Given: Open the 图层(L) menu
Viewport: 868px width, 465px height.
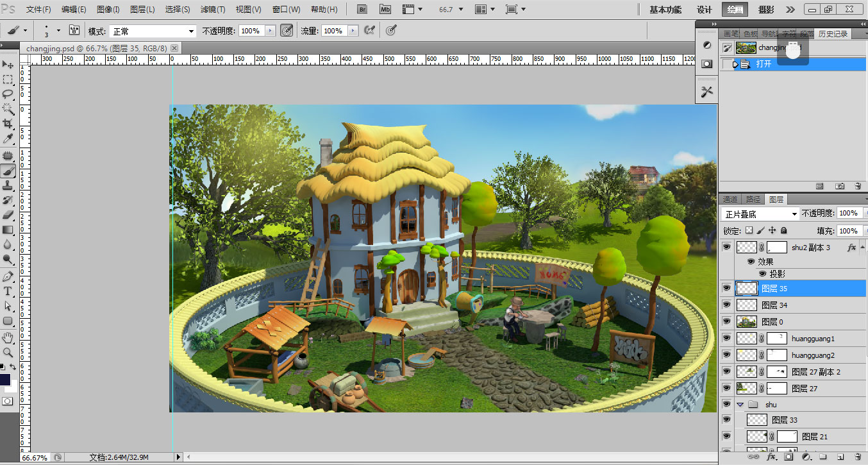Looking at the screenshot, I should (142, 10).
